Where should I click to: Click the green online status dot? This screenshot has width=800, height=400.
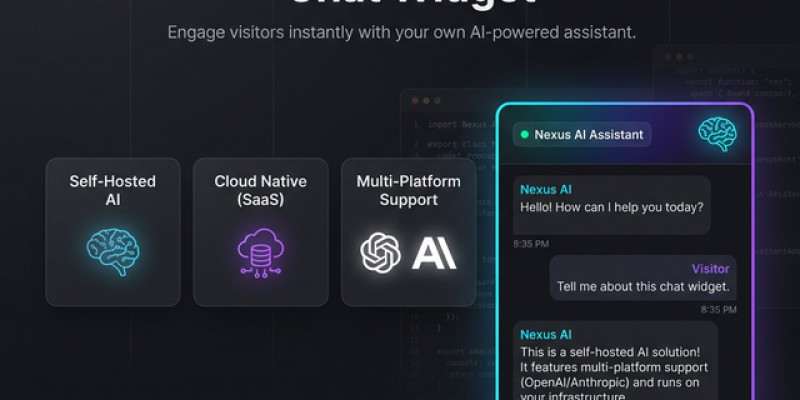[x=524, y=134]
